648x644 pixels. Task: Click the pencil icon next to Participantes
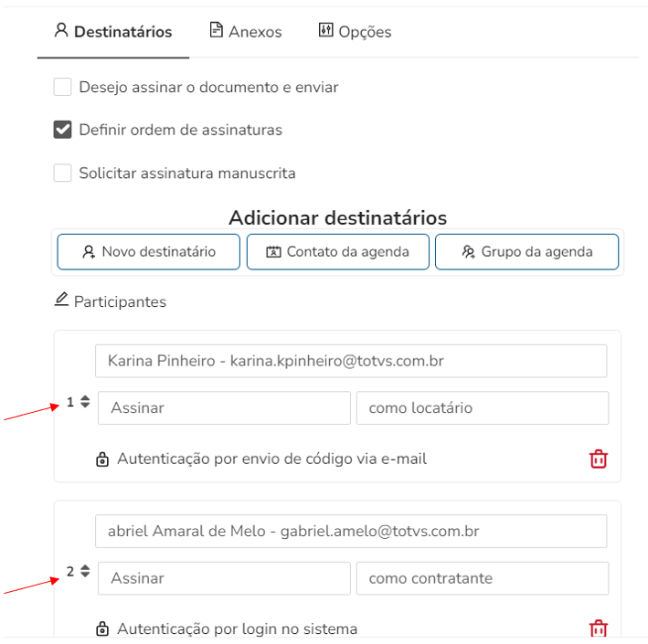click(62, 300)
